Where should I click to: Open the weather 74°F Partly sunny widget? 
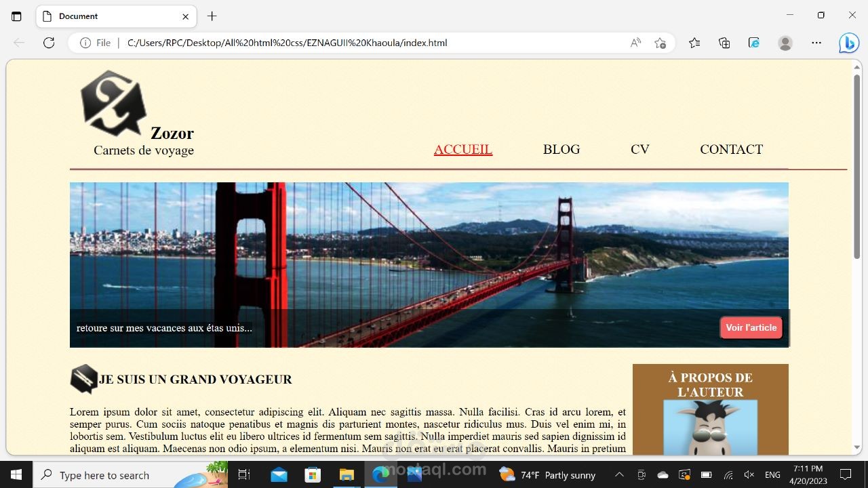[547, 474]
